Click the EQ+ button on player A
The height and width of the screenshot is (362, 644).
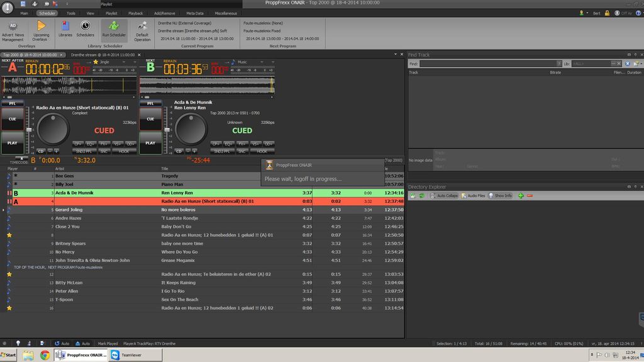coord(91,144)
